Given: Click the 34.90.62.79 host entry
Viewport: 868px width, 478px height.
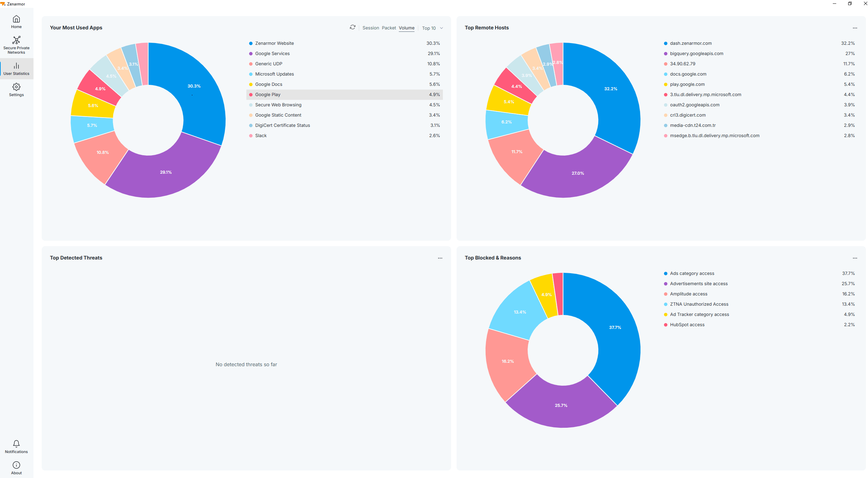Looking at the screenshot, I should pos(759,64).
